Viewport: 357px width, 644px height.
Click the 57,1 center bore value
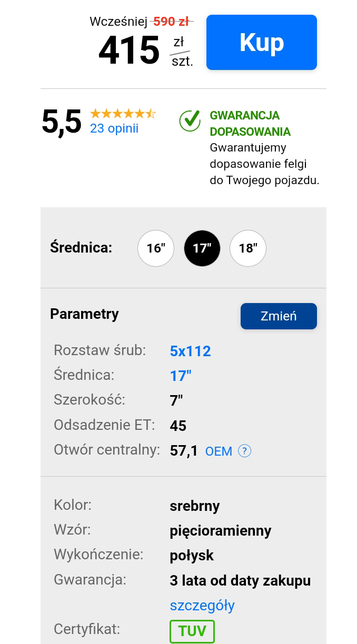(184, 451)
